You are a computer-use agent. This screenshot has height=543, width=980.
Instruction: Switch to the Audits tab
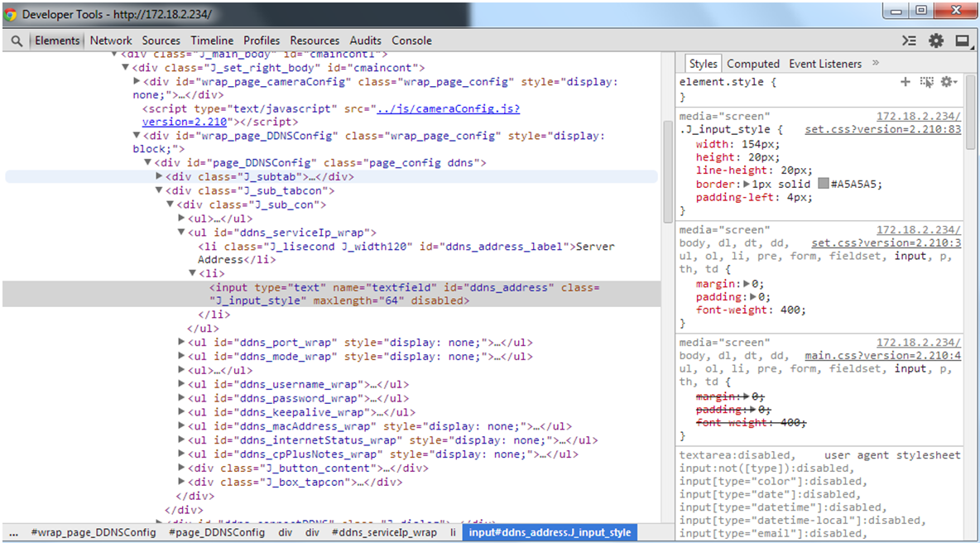tap(365, 41)
